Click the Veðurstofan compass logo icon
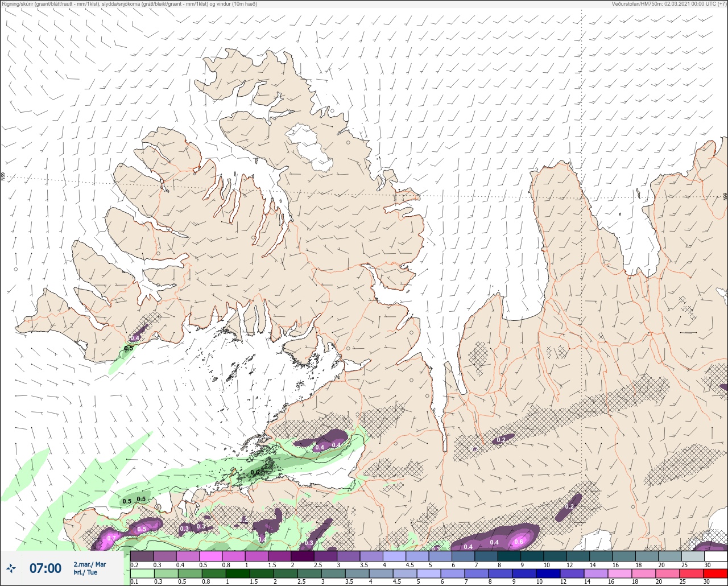The image size is (728, 586). tap(11, 568)
